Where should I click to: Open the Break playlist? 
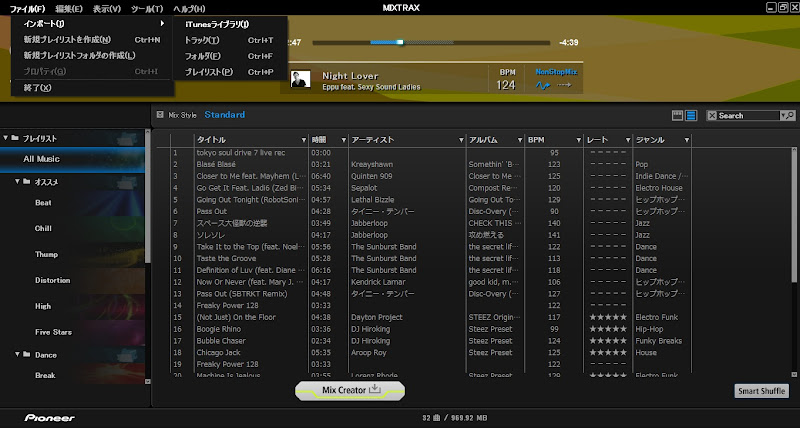point(72,375)
